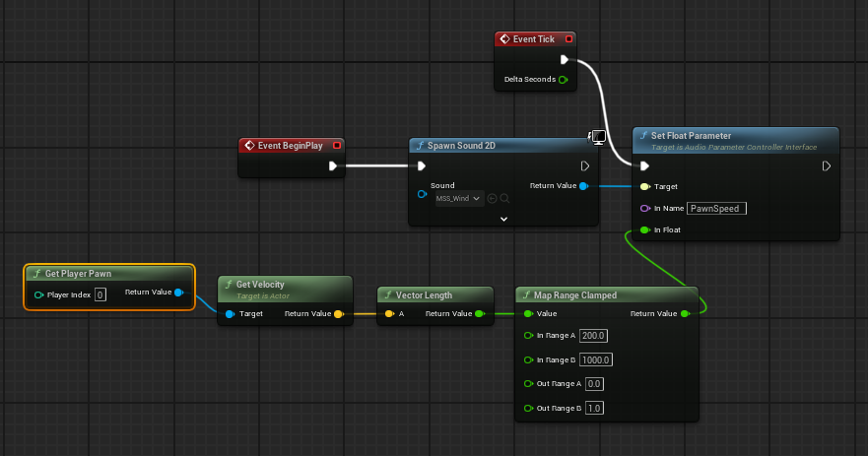The width and height of the screenshot is (868, 456).
Task: Click Map Range Clamped Value input pin
Action: pos(528,314)
